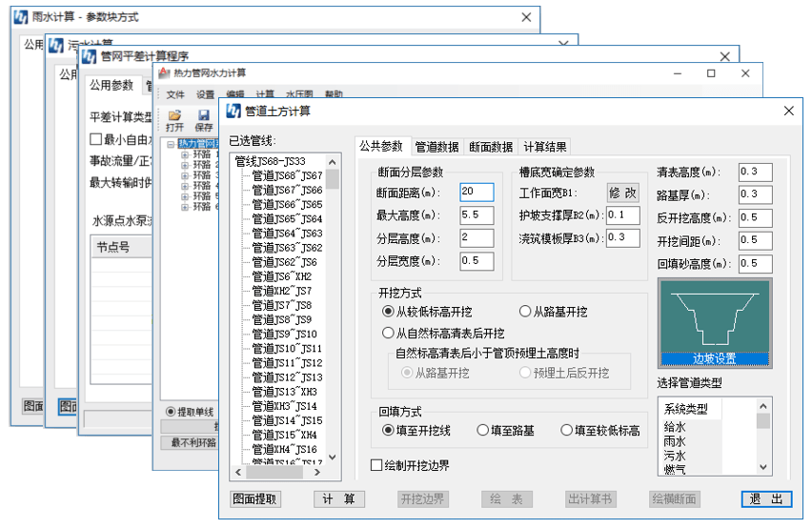Select 从自然标高清表后开挖 radio option
Viewport: 812px width, 529px height.
(388, 334)
